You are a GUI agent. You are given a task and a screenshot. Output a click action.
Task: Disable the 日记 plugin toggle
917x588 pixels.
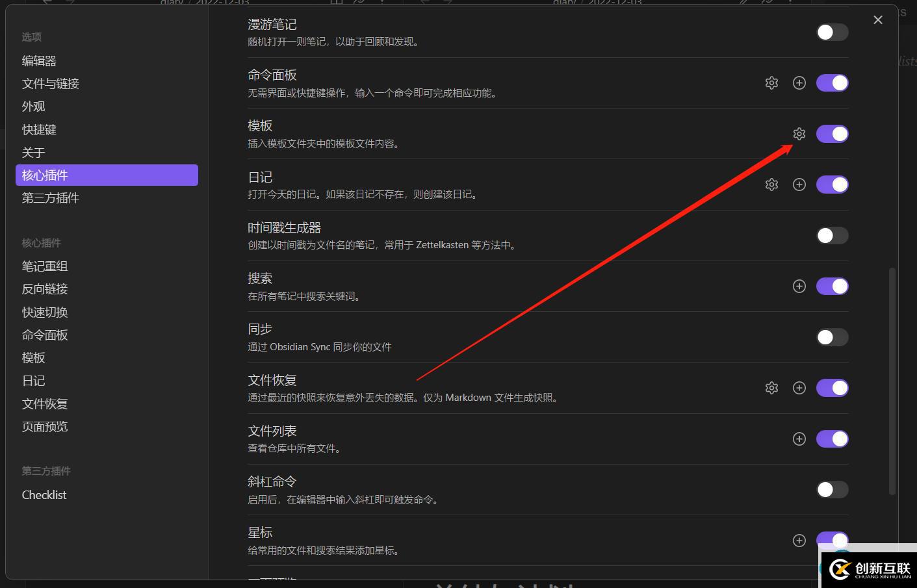coord(833,185)
